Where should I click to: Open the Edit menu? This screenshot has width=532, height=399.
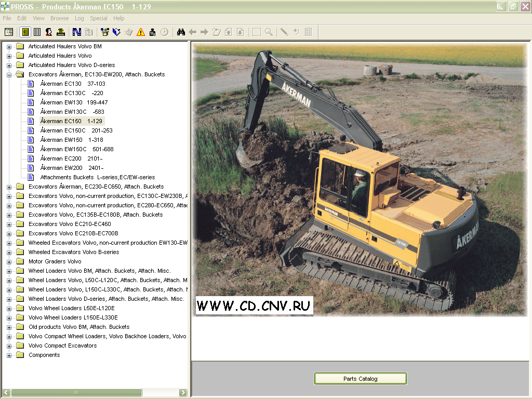point(22,18)
